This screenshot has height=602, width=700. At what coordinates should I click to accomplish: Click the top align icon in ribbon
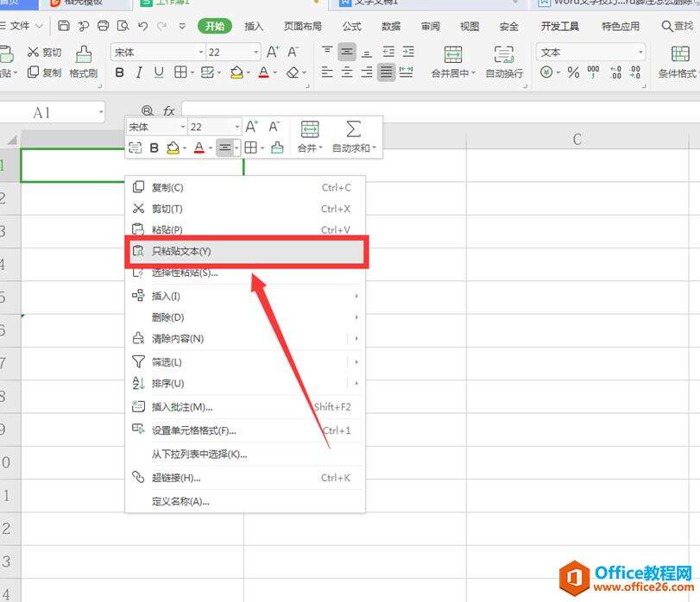(x=327, y=51)
